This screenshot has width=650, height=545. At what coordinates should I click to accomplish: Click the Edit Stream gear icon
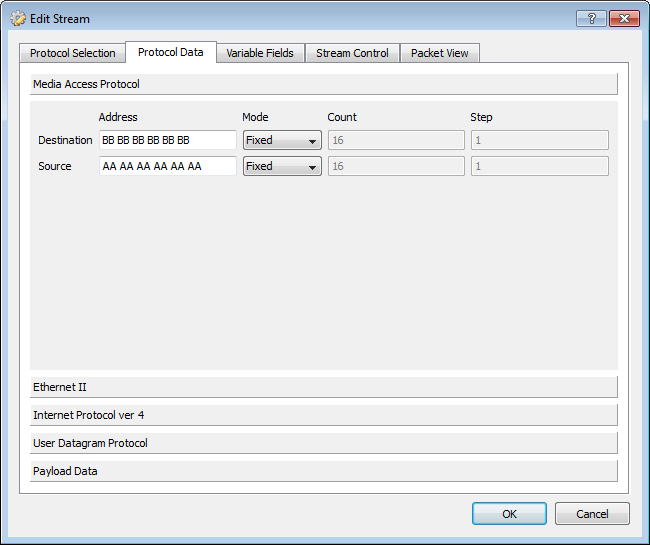click(x=18, y=19)
